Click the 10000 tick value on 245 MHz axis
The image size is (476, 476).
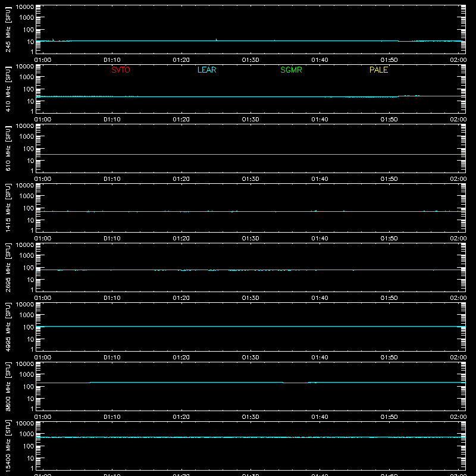(x=25, y=7)
